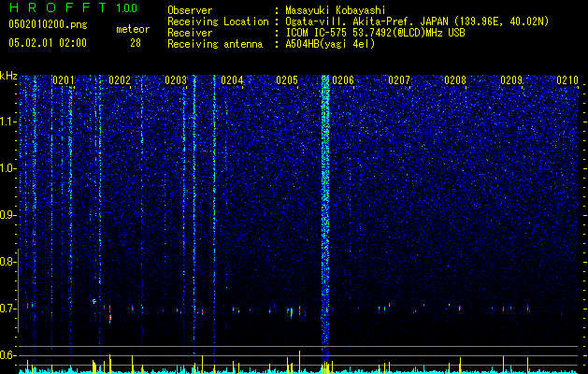Click the meteor label

(133, 29)
